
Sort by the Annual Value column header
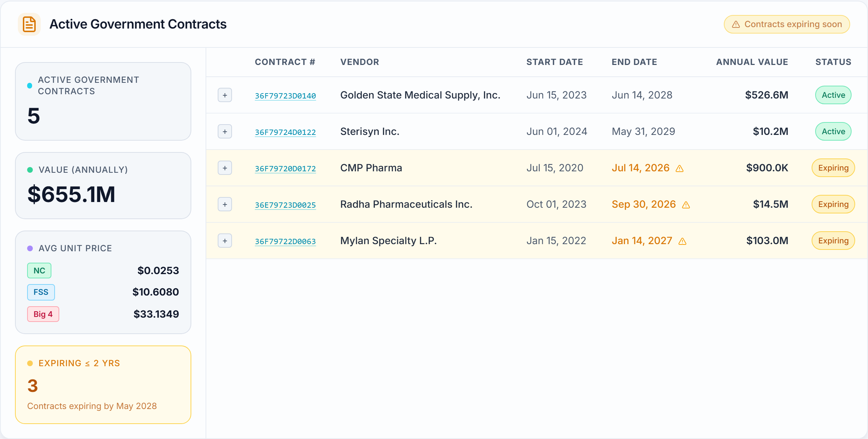(752, 62)
